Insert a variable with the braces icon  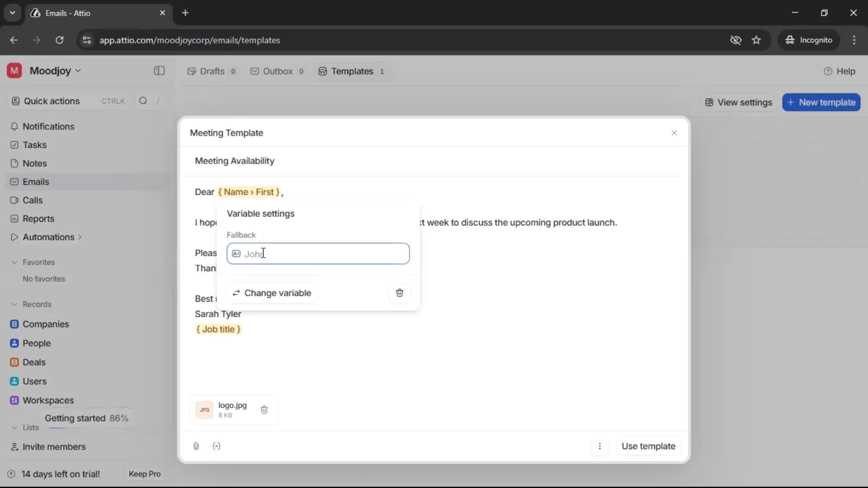coord(217,446)
